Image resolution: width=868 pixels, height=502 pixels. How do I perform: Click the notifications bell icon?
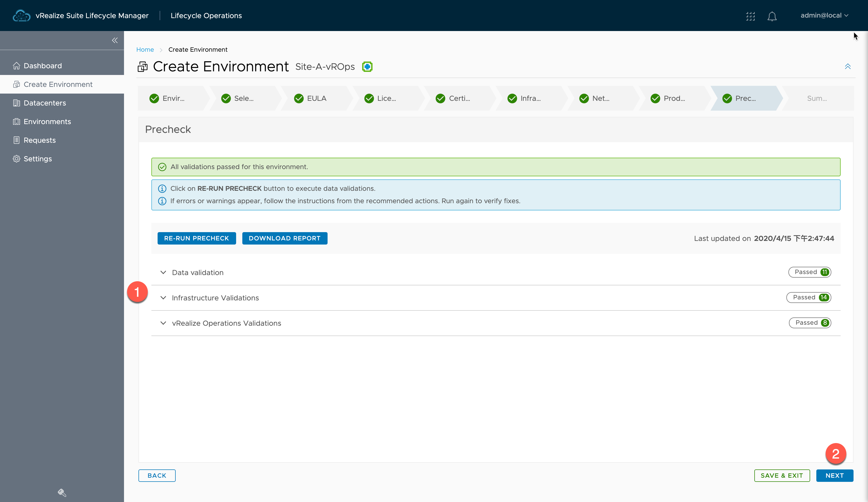[x=772, y=16]
